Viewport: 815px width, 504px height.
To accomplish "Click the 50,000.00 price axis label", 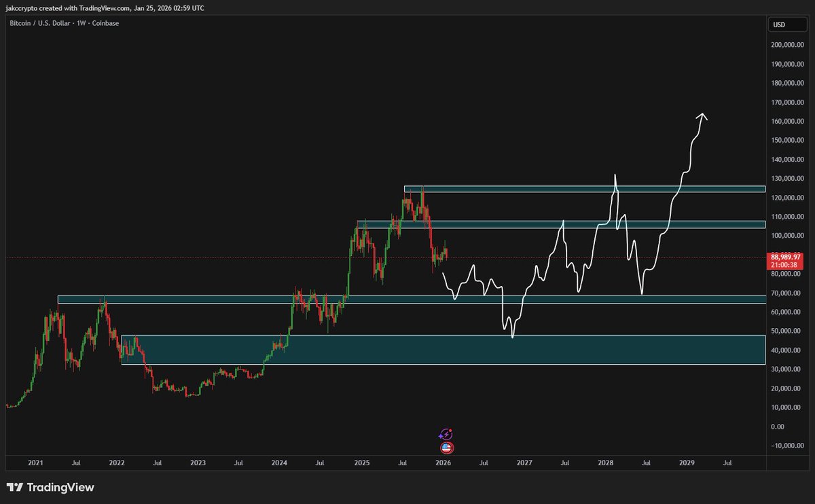I will point(787,331).
